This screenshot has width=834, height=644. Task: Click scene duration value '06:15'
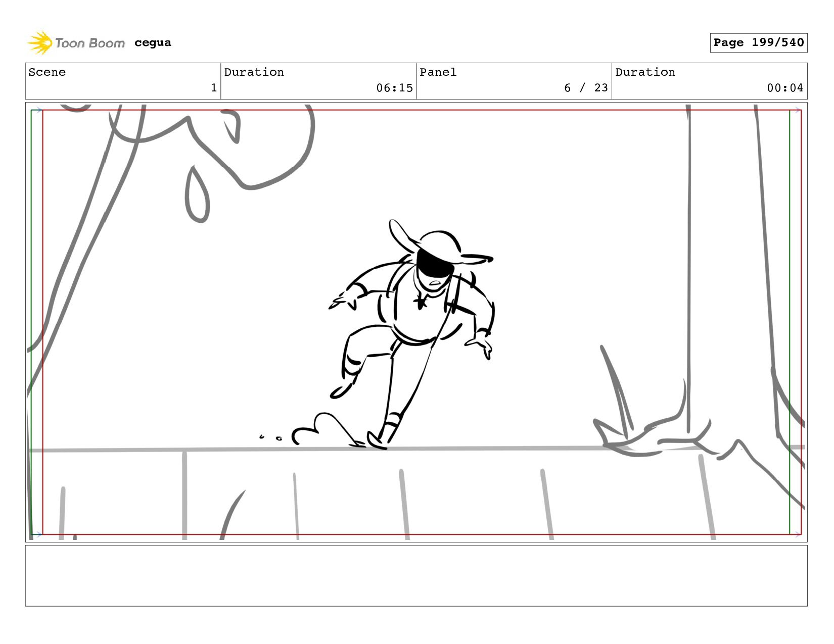pos(394,88)
